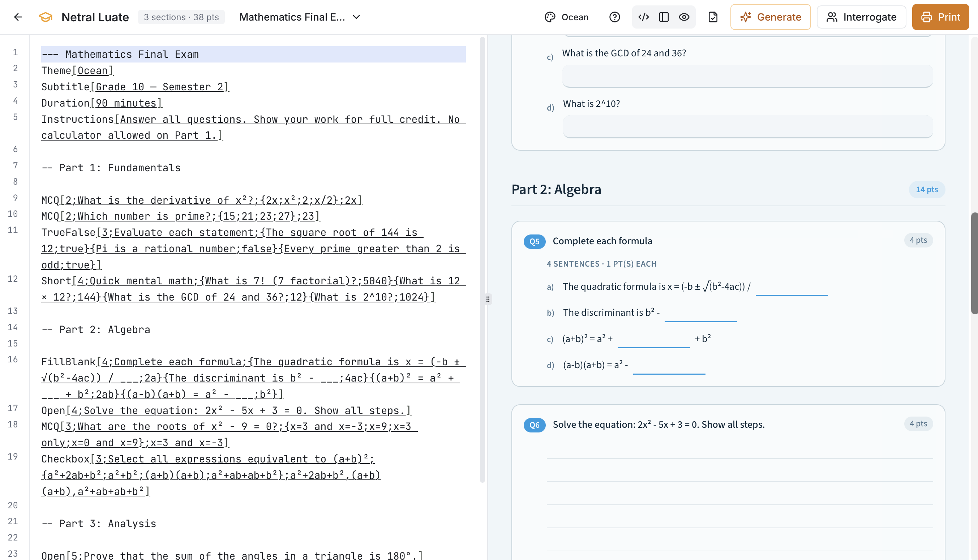The width and height of the screenshot is (978, 560).
Task: Click the blank in (a+b)² formula
Action: (653, 340)
